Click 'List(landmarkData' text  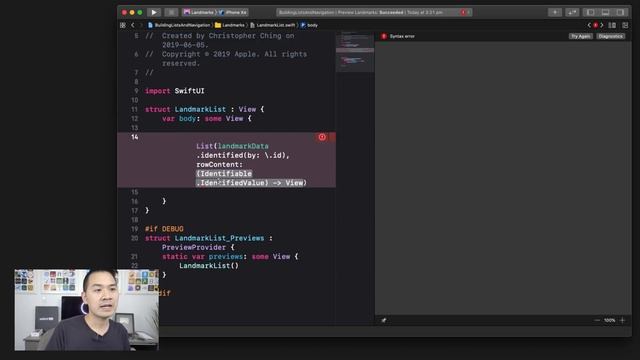pos(232,146)
